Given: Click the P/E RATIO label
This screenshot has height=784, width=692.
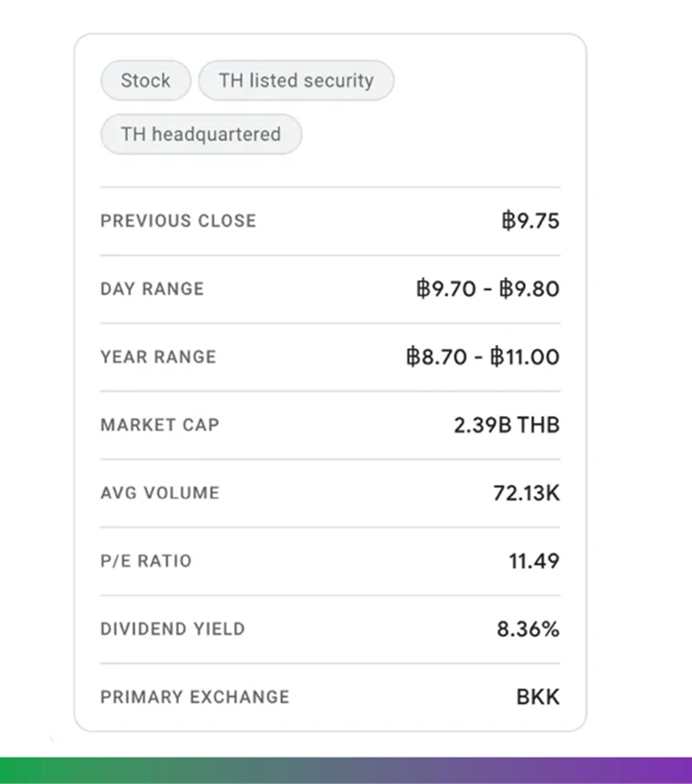Looking at the screenshot, I should pyautogui.click(x=146, y=560).
